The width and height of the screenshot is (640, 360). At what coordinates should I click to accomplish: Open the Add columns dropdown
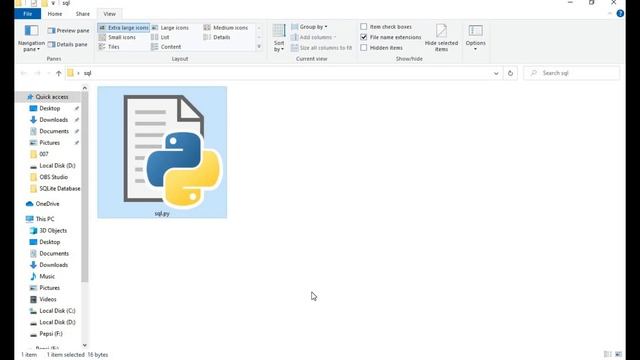point(313,38)
